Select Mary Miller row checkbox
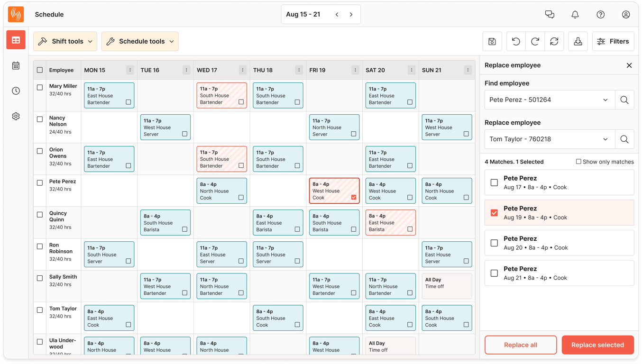642x364 pixels. 40,87
